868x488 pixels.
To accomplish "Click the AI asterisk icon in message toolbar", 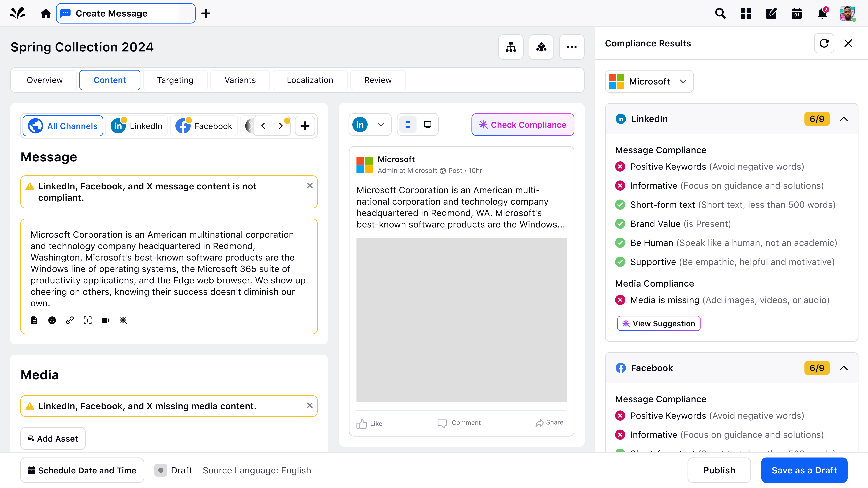I will coord(123,320).
